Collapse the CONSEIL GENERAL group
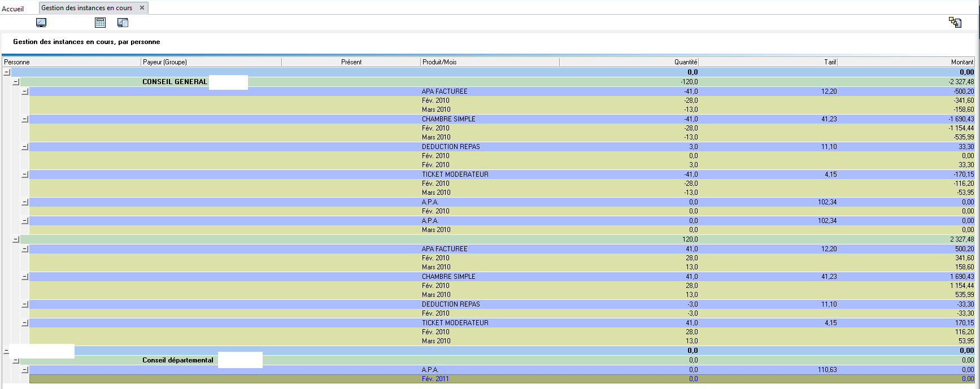 (16, 82)
